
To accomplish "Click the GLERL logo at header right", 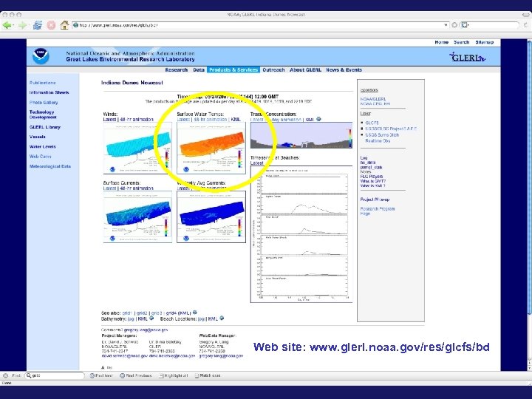I will coord(467,57).
